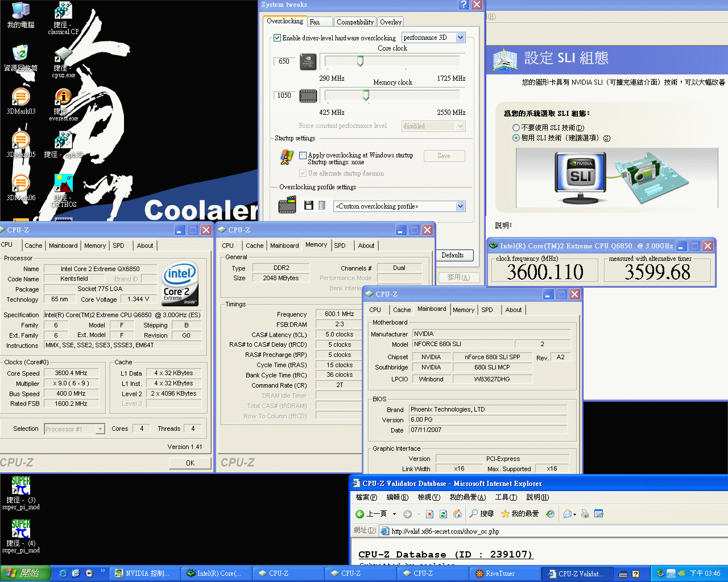Image resolution: width=728 pixels, height=582 pixels.
Task: Open the 我的電腦 desktop icon
Action: 21,15
